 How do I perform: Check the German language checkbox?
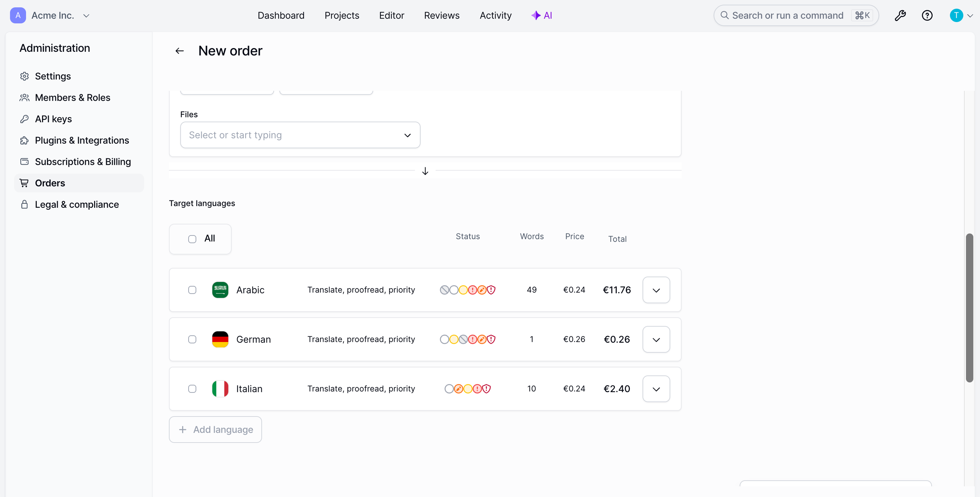coord(192,339)
